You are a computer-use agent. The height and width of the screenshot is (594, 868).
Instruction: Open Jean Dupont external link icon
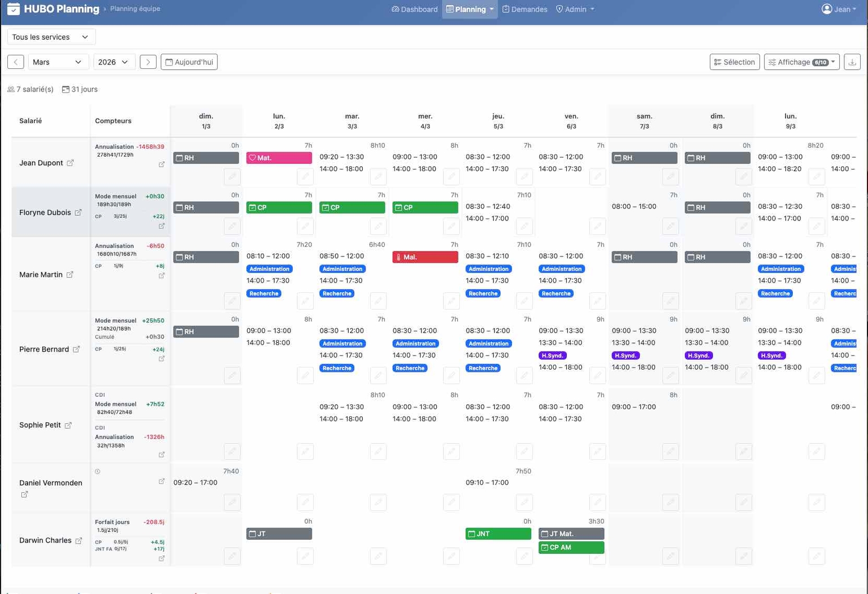point(70,163)
